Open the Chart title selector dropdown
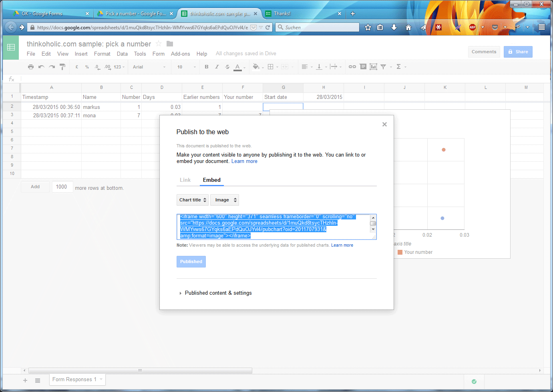 192,200
